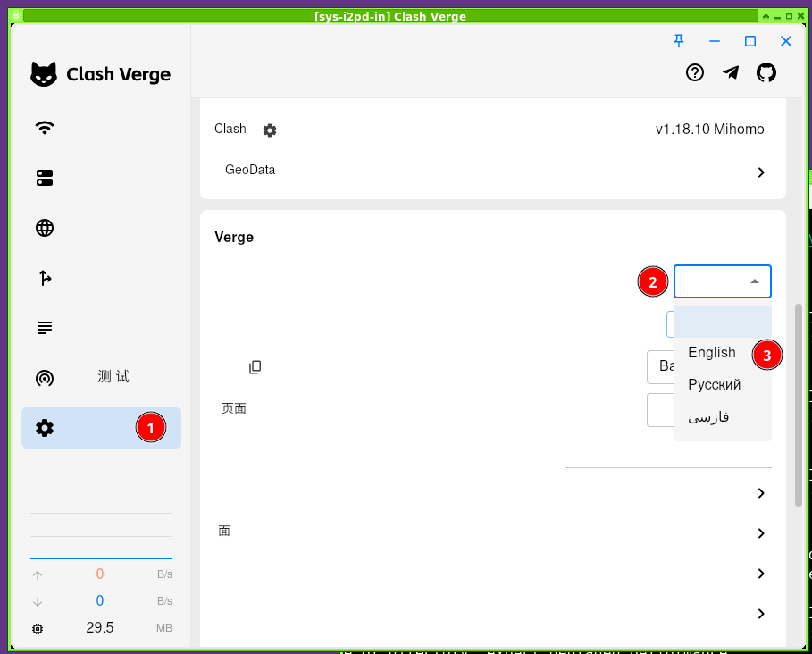Open Rules via the fork-arrow sidebar icon
The image size is (812, 654).
click(45, 278)
